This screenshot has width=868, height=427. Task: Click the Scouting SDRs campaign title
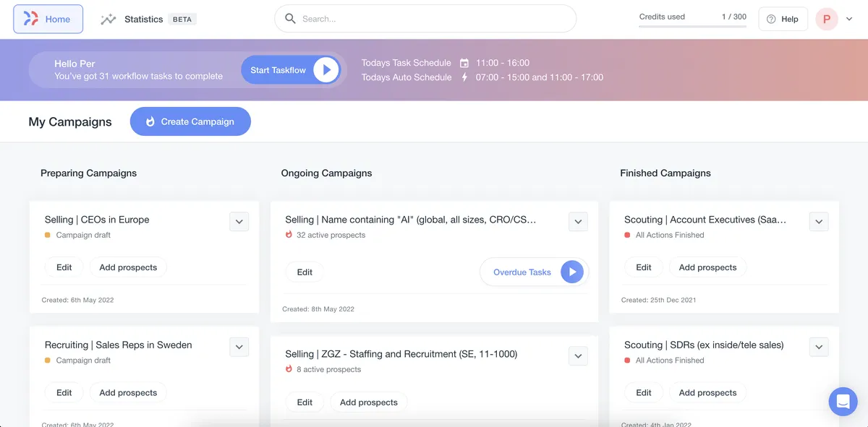(x=704, y=345)
